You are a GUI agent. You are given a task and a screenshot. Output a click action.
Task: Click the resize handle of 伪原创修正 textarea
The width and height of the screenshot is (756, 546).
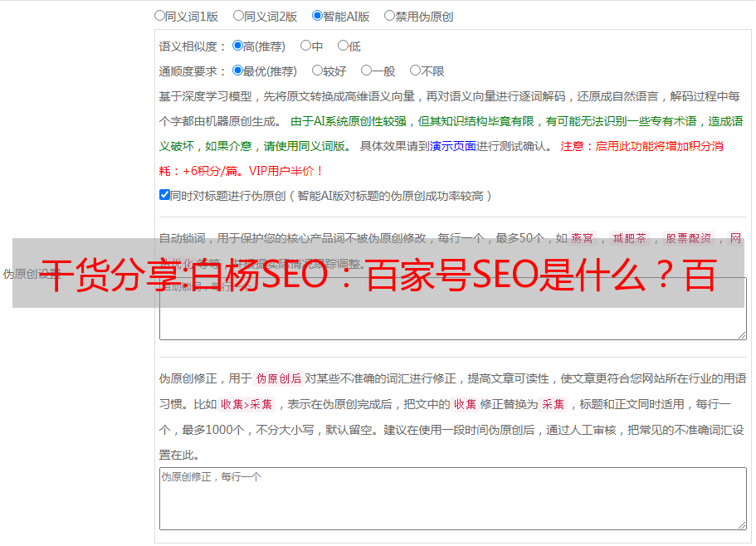741,524
